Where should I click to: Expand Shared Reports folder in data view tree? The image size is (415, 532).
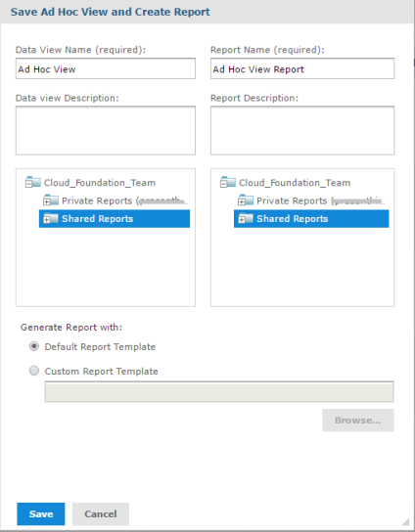coord(47,220)
